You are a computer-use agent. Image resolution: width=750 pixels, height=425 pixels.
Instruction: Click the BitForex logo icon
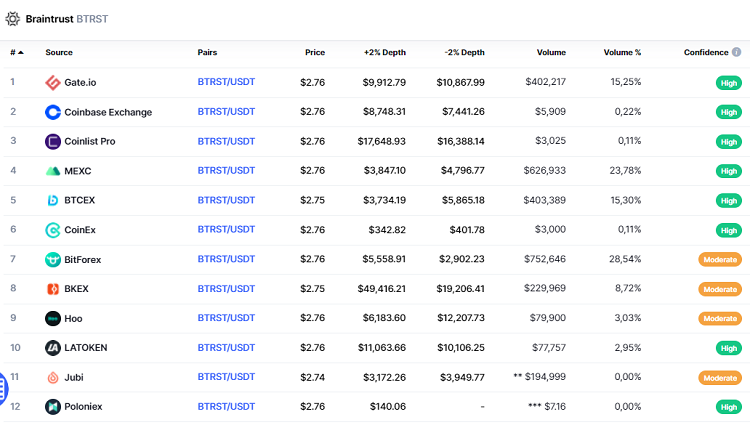(53, 259)
